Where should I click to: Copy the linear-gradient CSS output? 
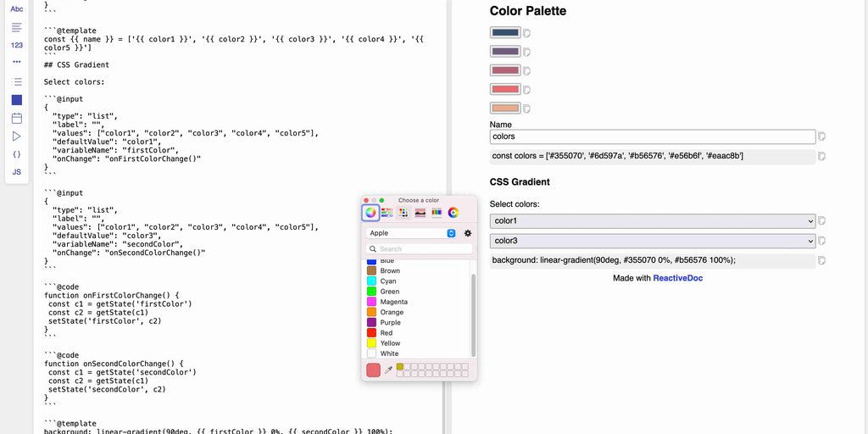(x=822, y=261)
